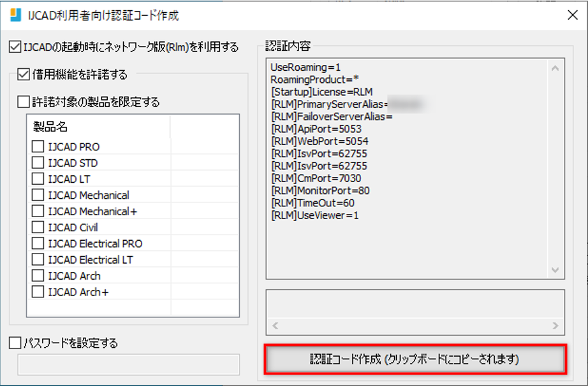
Task: Click the [RLM]CmPort=7030 line
Action: click(x=316, y=178)
